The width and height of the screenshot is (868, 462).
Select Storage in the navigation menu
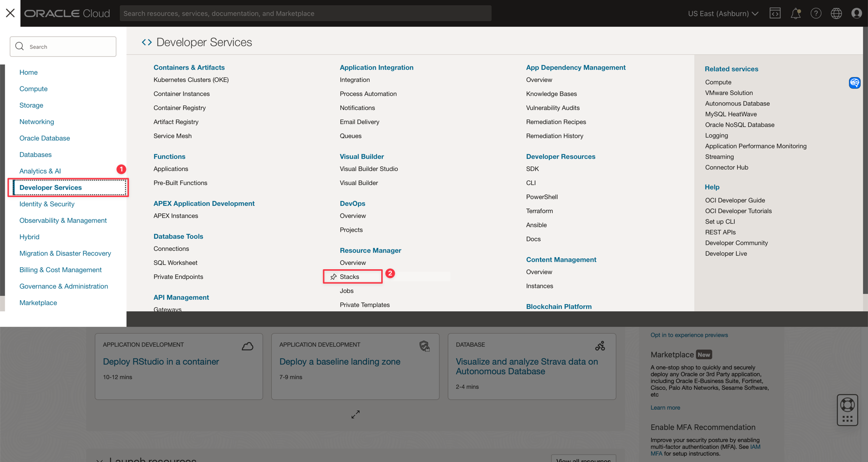(x=31, y=105)
